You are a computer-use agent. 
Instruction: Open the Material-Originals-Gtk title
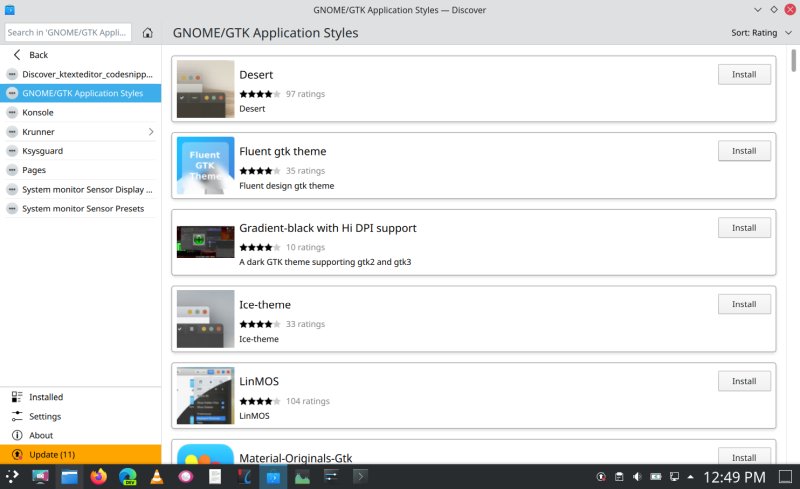295,458
